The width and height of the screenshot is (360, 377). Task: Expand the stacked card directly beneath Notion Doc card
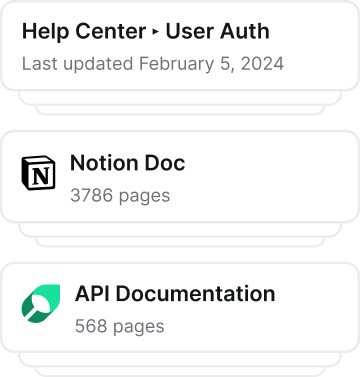180,230
